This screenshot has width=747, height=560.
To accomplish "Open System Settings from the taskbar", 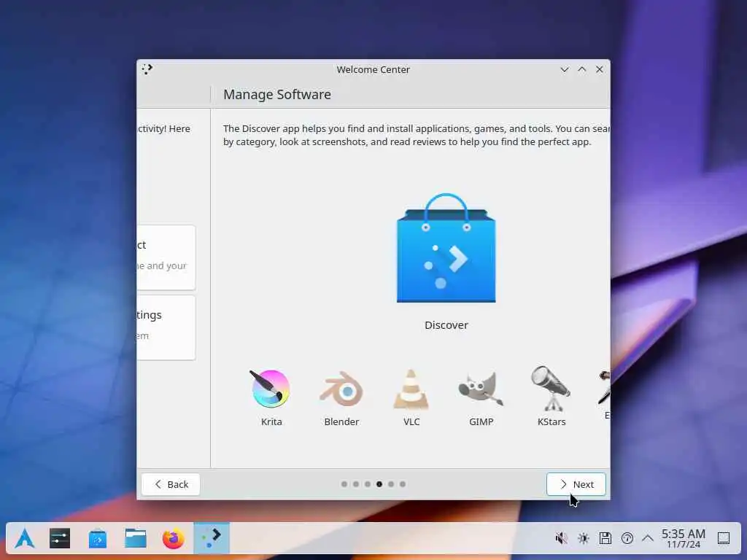I will pyautogui.click(x=60, y=539).
